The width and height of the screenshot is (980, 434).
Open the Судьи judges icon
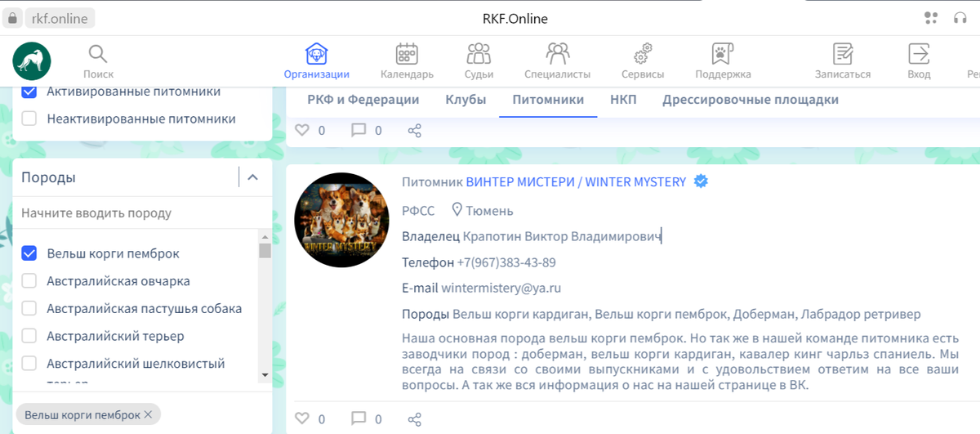point(479,54)
